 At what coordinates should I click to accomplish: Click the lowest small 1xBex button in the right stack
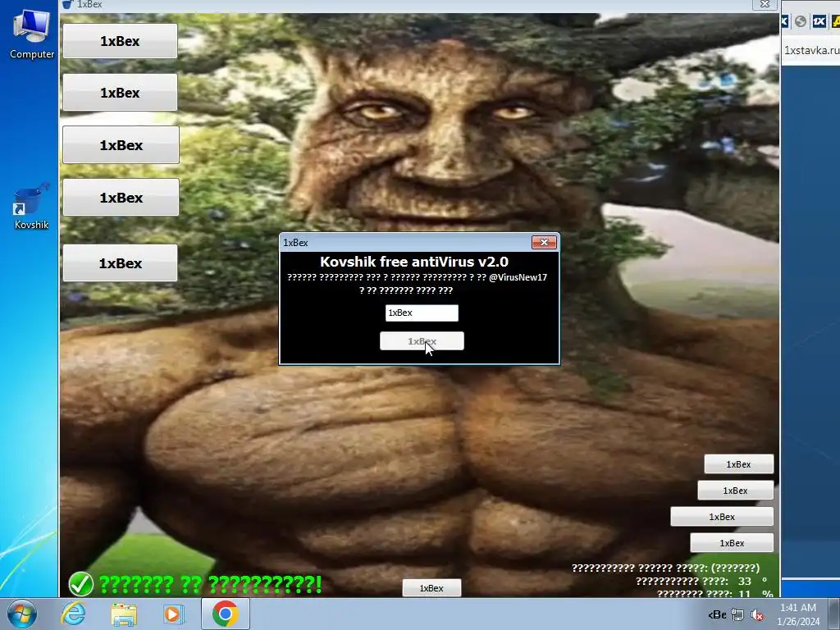pyautogui.click(x=732, y=543)
